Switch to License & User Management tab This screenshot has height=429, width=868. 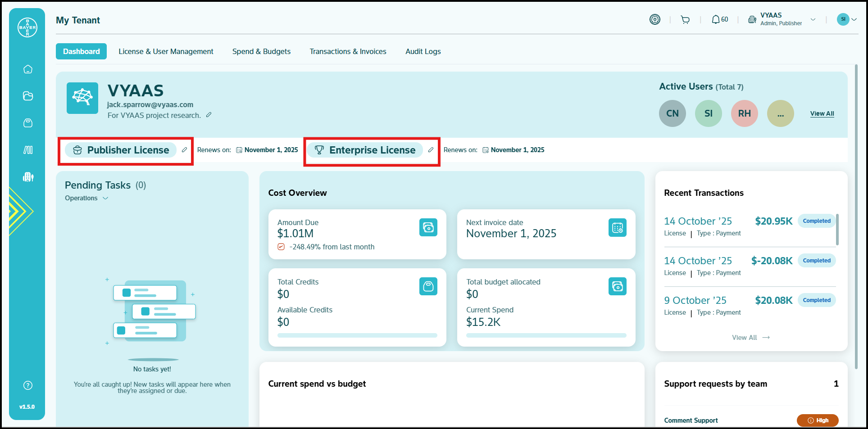click(166, 51)
